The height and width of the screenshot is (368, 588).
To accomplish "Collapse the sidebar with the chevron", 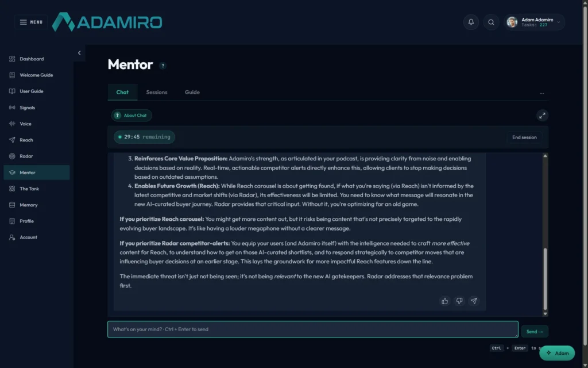I will tap(79, 53).
